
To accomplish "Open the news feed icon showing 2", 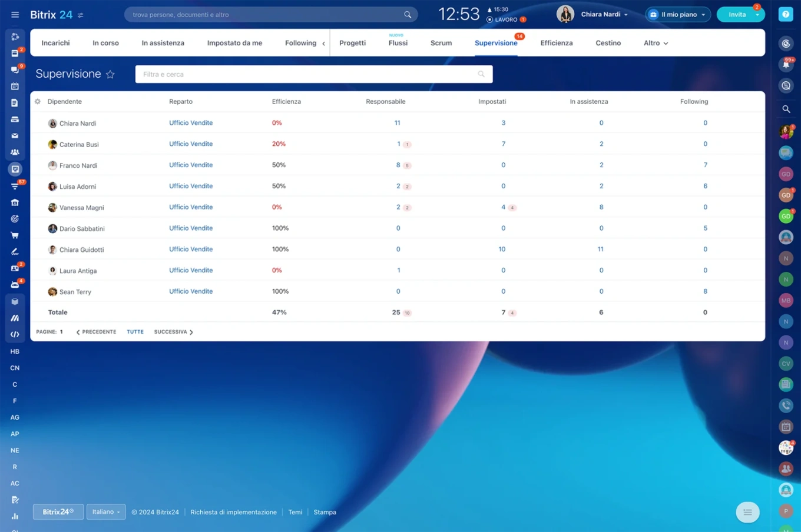I will click(15, 53).
